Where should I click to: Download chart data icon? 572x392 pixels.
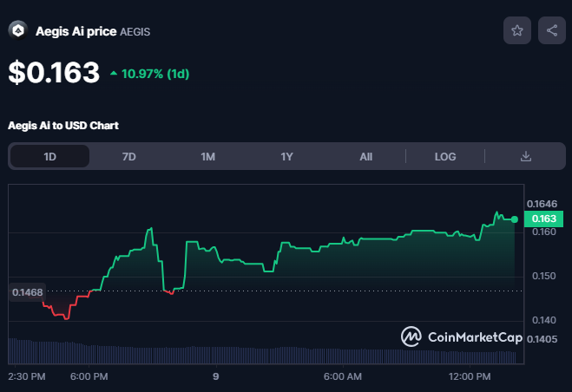click(526, 156)
